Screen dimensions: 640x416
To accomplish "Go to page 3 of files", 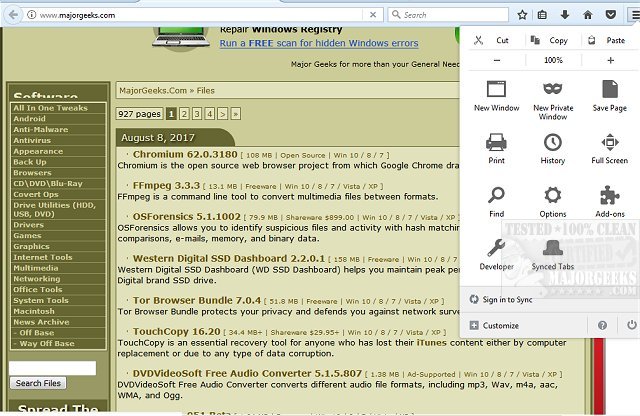I will 197,114.
